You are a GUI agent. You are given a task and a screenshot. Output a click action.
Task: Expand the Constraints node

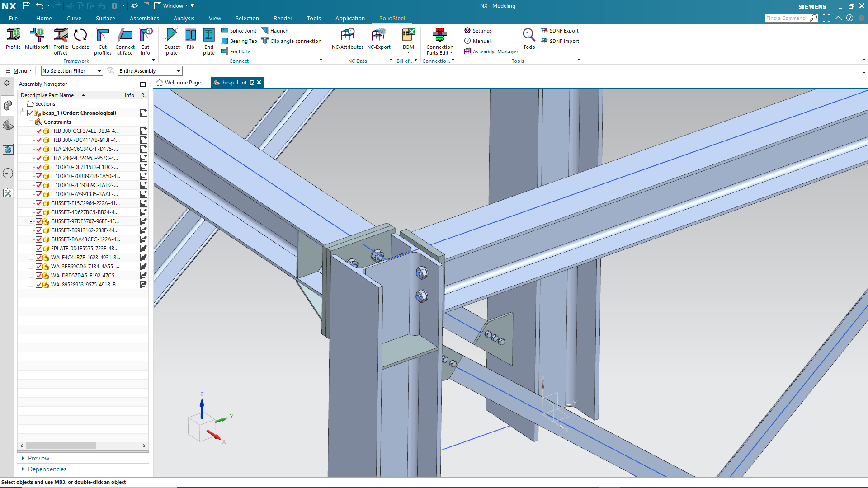click(31, 122)
